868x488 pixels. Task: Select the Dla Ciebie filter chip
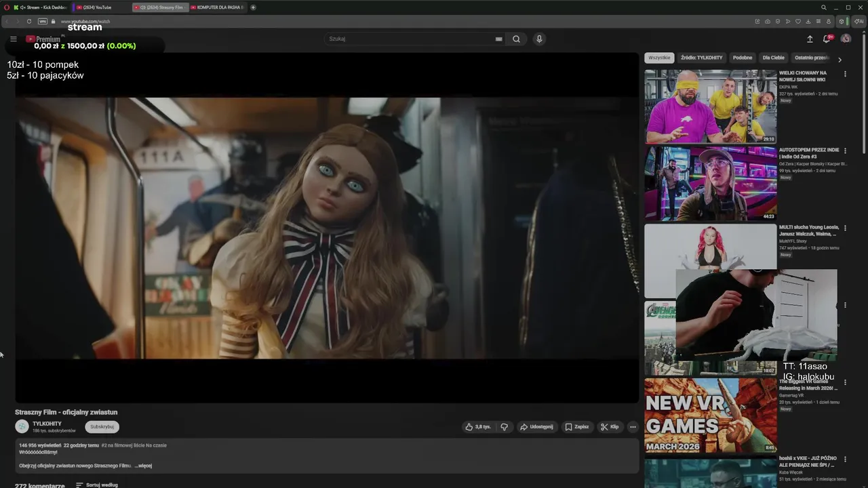pyautogui.click(x=774, y=58)
